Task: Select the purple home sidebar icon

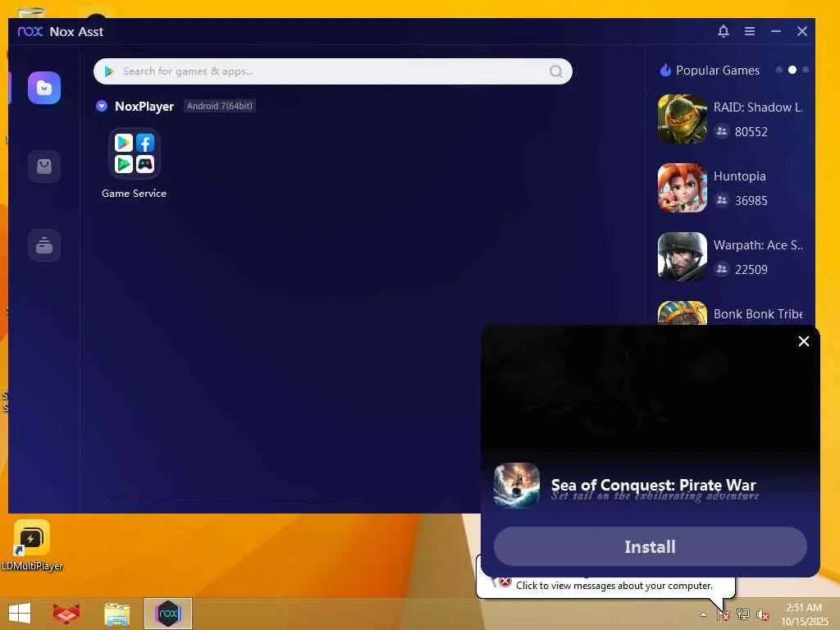Action: pos(44,88)
